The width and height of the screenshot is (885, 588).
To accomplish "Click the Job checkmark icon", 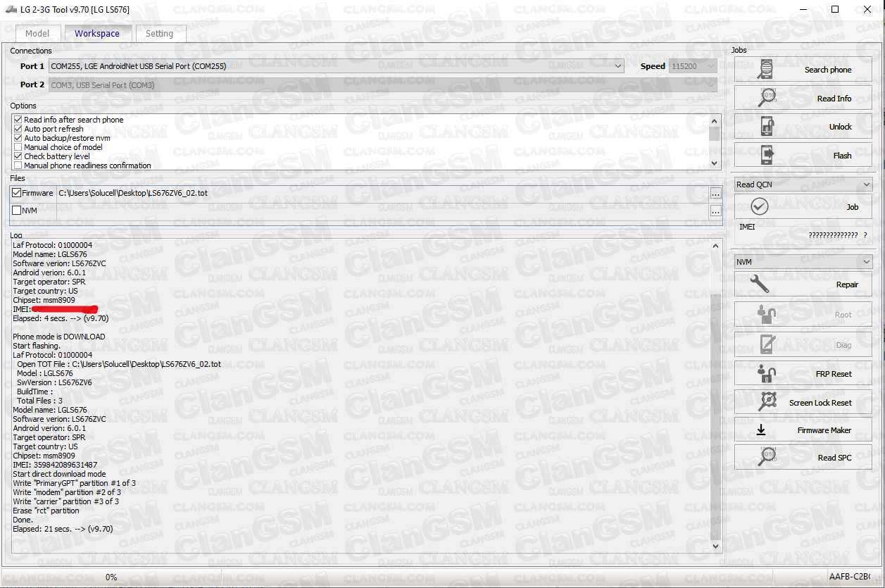I will (760, 206).
